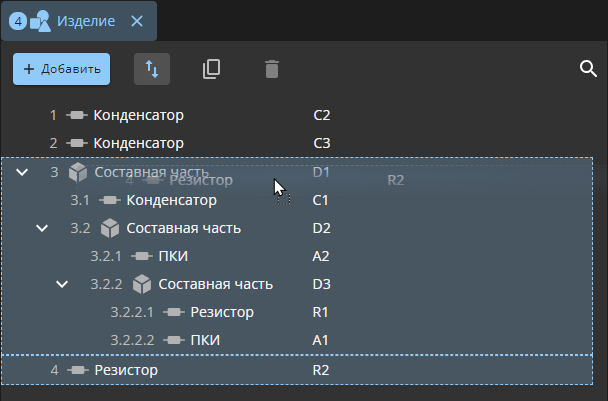
Task: Select row 3.2.2.2 ПКИ
Action: point(297,340)
